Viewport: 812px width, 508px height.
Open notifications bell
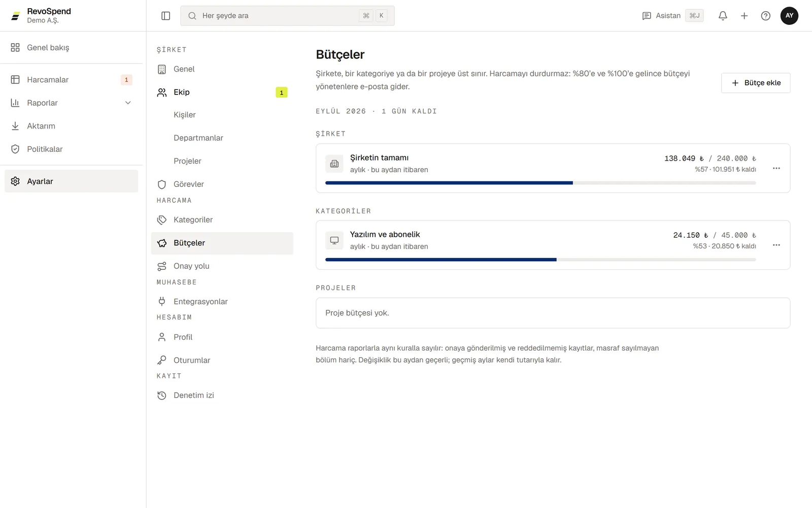click(723, 16)
